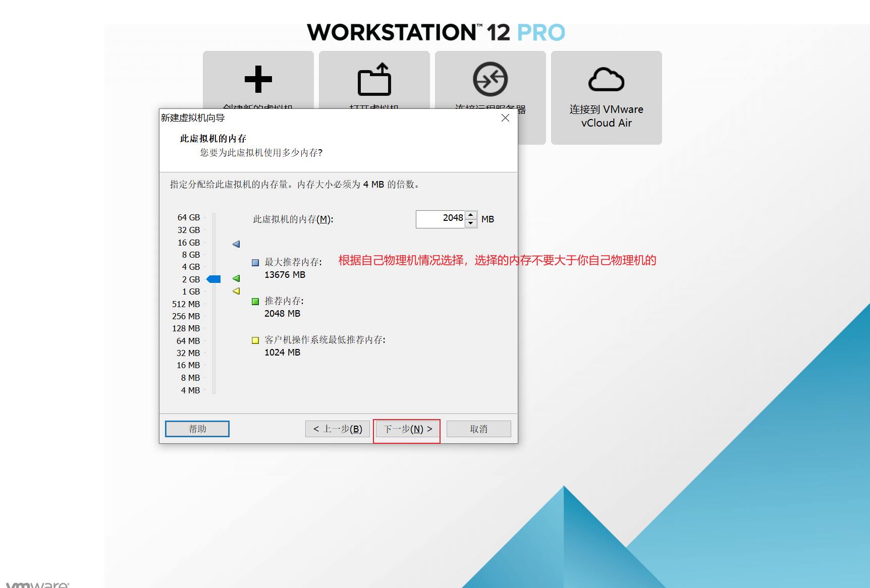Click the 32 GB label on memory scale

189,230
